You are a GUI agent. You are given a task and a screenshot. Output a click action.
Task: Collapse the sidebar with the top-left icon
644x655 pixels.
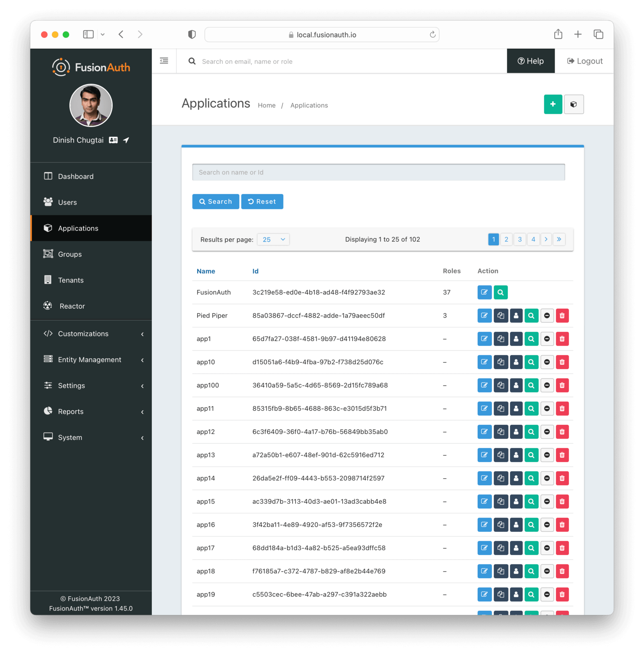click(164, 60)
